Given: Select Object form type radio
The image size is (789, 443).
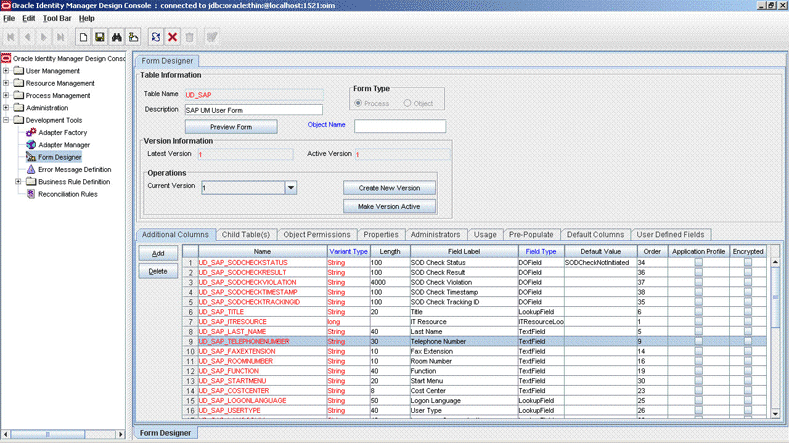Looking at the screenshot, I should 408,103.
